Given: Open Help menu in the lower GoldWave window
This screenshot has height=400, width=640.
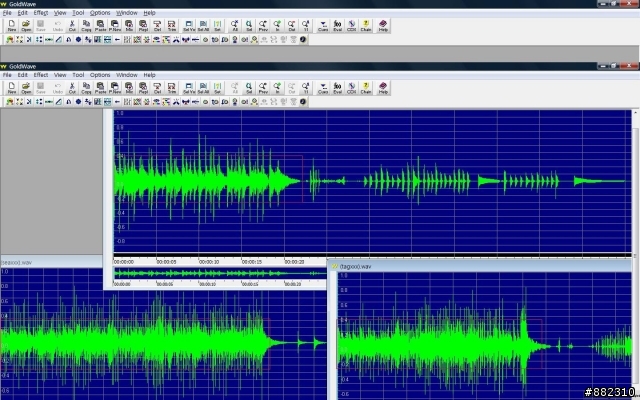Looking at the screenshot, I should point(149,75).
